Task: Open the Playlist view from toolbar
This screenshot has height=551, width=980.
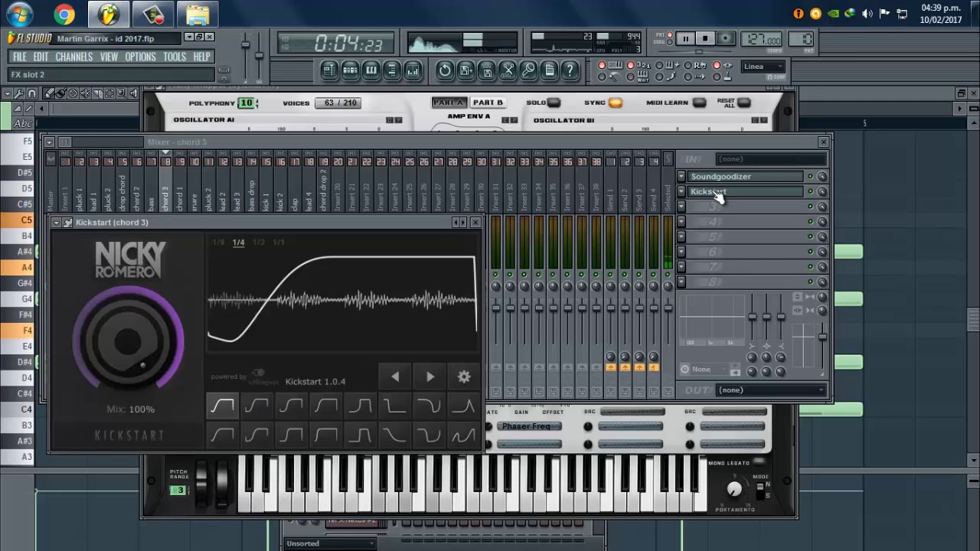Action: tap(329, 70)
